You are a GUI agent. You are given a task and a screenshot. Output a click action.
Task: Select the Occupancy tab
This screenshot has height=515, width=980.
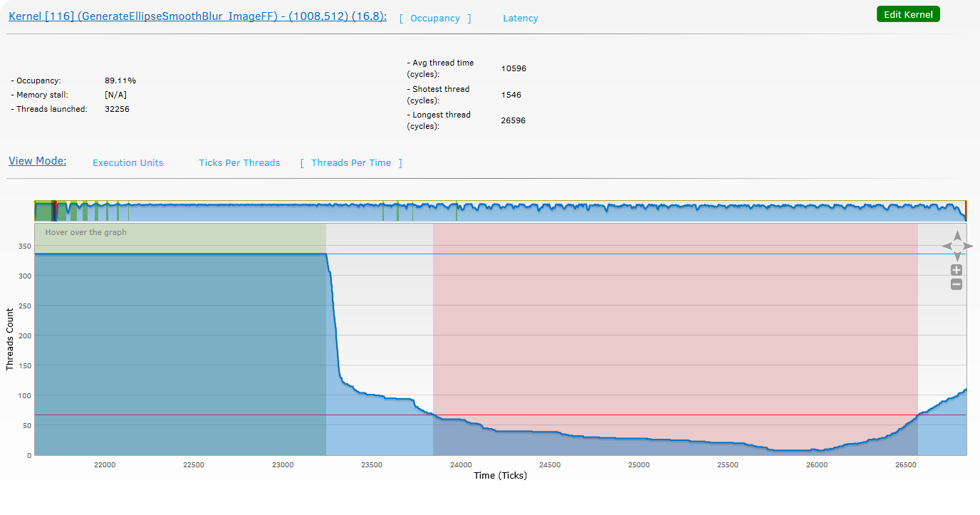pyautogui.click(x=434, y=19)
